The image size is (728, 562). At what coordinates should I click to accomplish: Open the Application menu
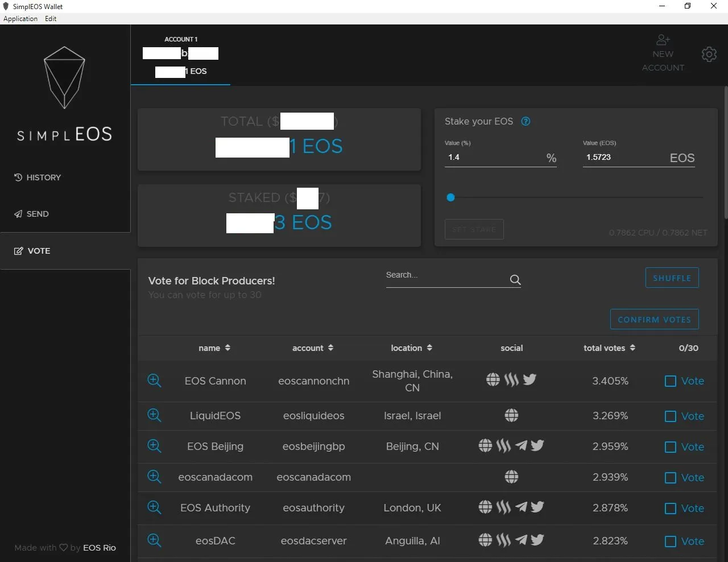tap(20, 19)
